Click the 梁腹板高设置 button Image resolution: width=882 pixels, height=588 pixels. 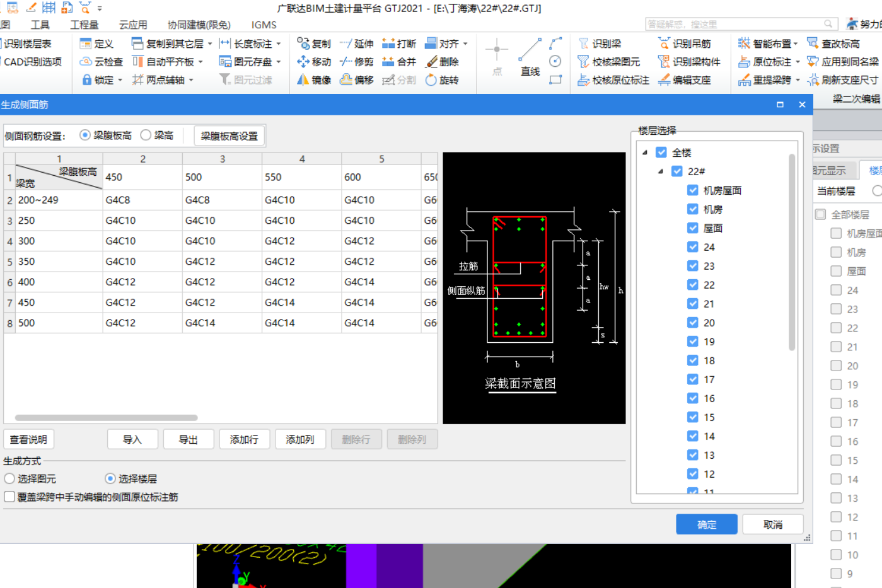click(x=229, y=135)
